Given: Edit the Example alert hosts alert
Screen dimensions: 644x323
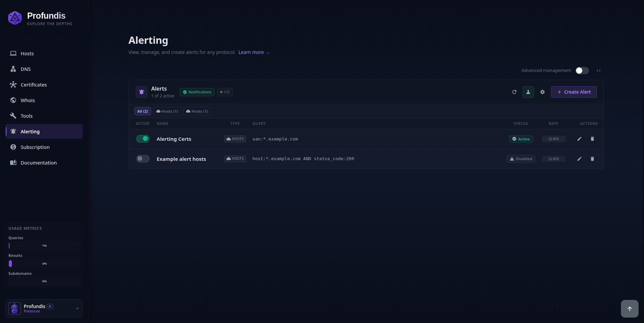Looking at the screenshot, I should [x=579, y=159].
